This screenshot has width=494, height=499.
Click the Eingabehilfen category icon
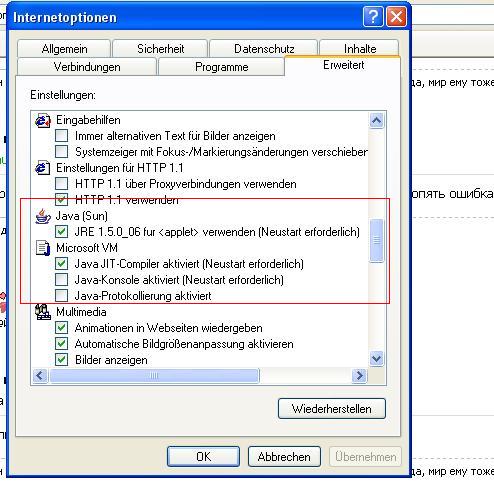coord(43,120)
